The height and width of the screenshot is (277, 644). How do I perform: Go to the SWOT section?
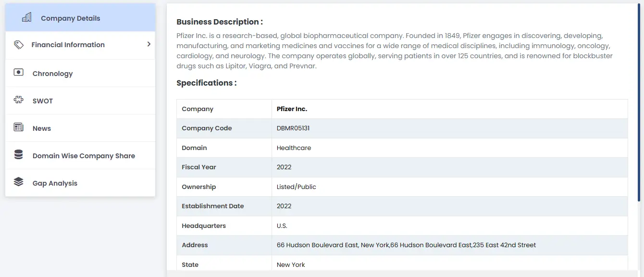[43, 101]
